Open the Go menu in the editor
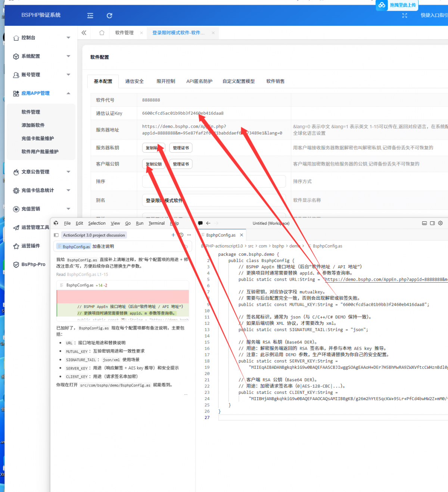 click(128, 223)
